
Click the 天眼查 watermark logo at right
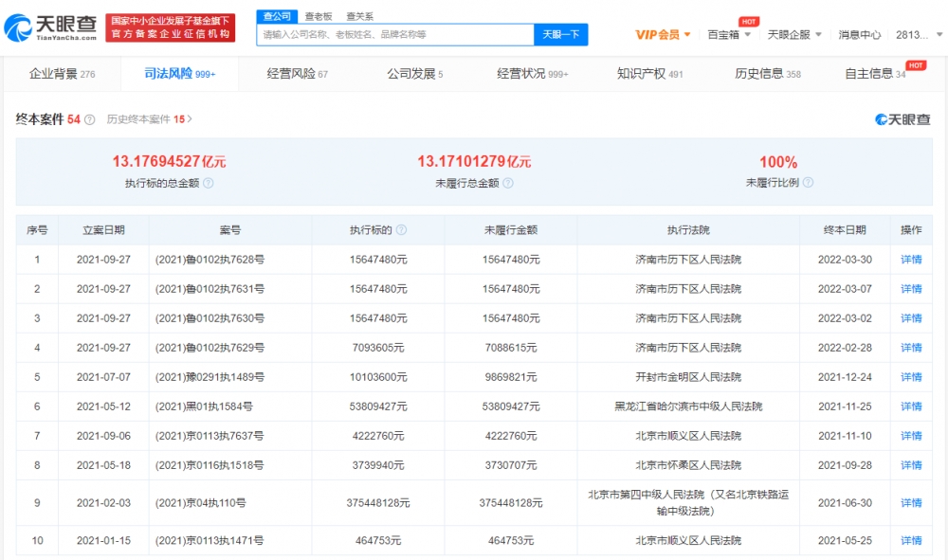click(902, 119)
